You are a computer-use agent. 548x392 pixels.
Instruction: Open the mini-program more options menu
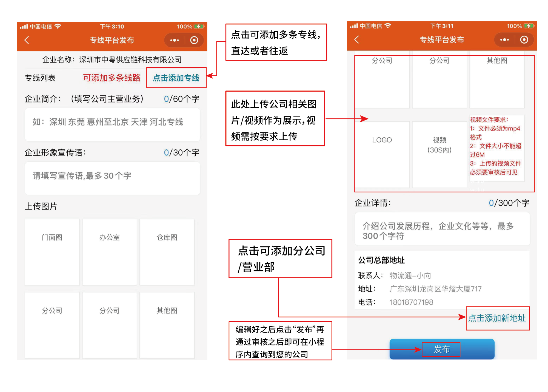tap(174, 40)
